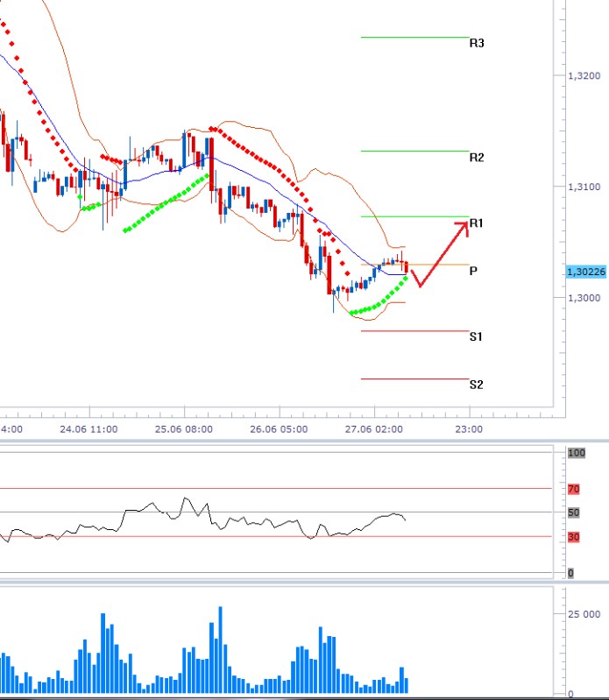The width and height of the screenshot is (609, 700).
Task: Click the green R2 level line
Action: 414,152
